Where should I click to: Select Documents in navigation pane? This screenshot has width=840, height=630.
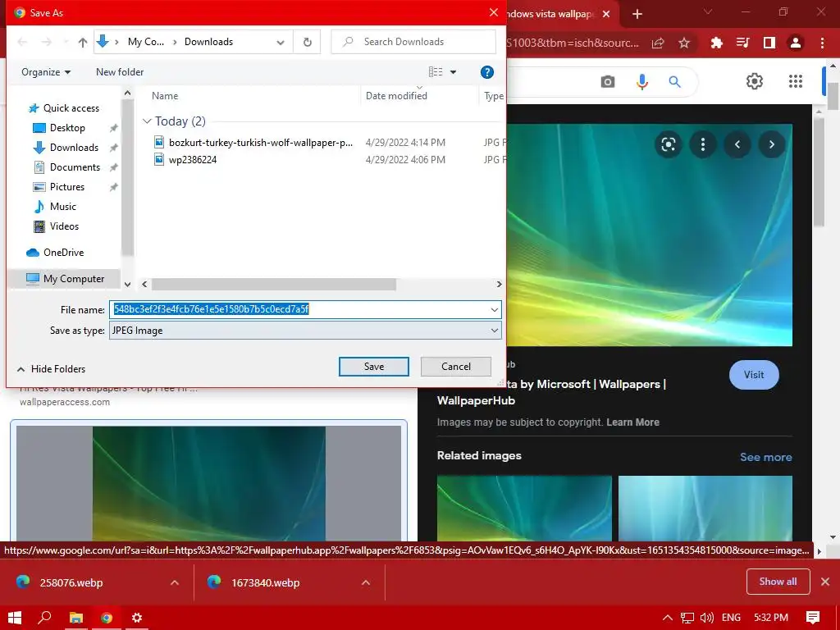(x=75, y=167)
